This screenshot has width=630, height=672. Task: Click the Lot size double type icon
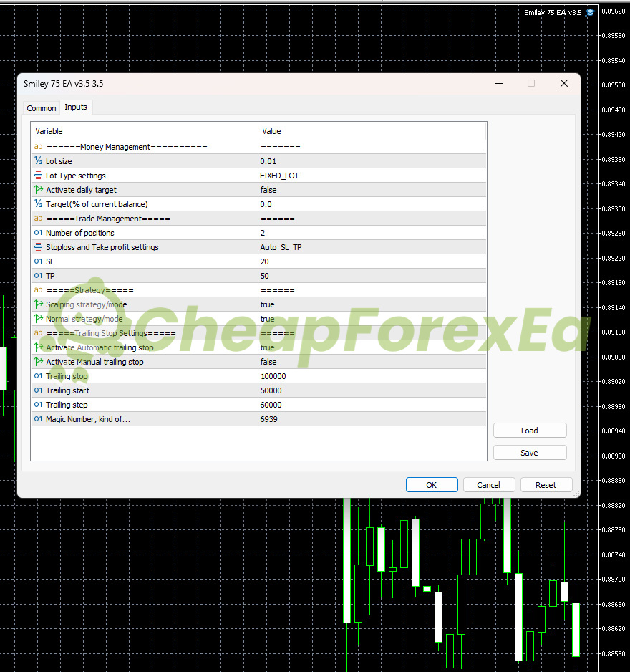38,160
